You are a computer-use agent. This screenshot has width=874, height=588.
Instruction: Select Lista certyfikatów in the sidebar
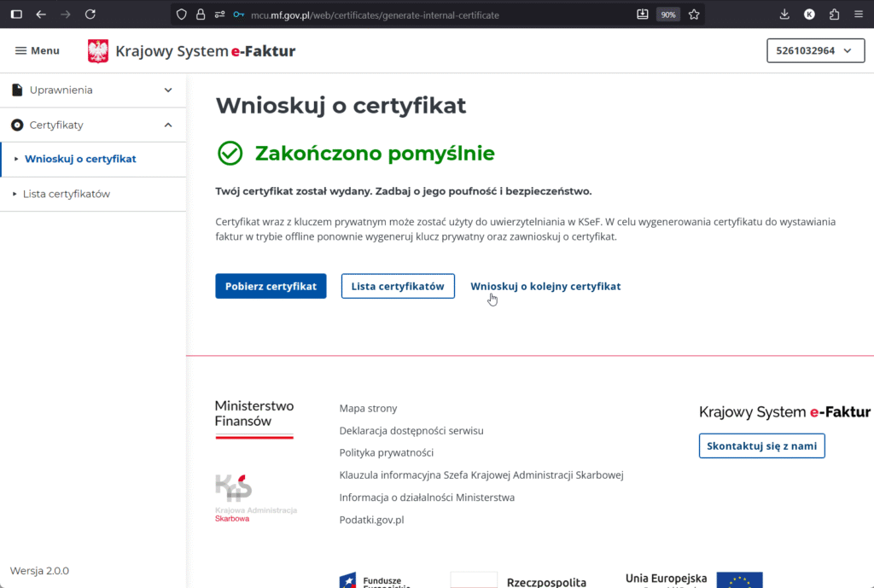(x=67, y=194)
